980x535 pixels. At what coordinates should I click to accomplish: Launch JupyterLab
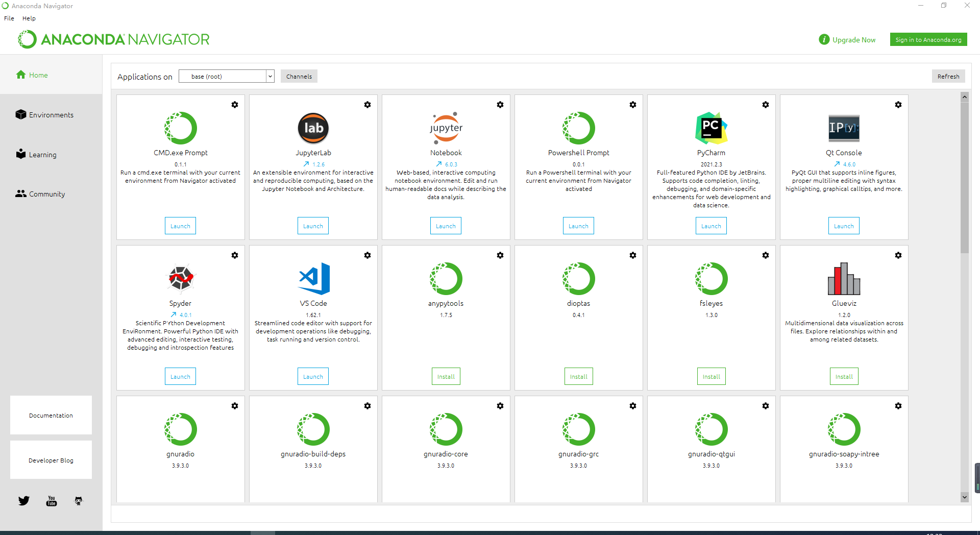(x=313, y=226)
